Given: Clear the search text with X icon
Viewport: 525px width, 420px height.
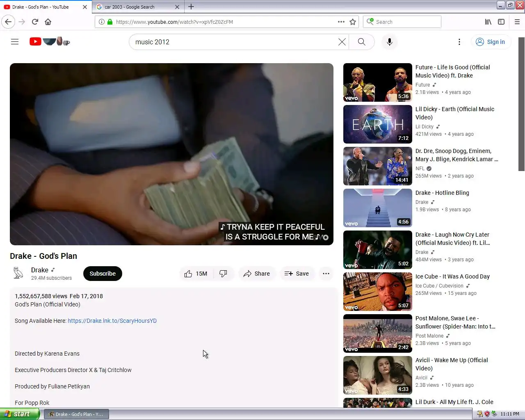Looking at the screenshot, I should point(342,42).
